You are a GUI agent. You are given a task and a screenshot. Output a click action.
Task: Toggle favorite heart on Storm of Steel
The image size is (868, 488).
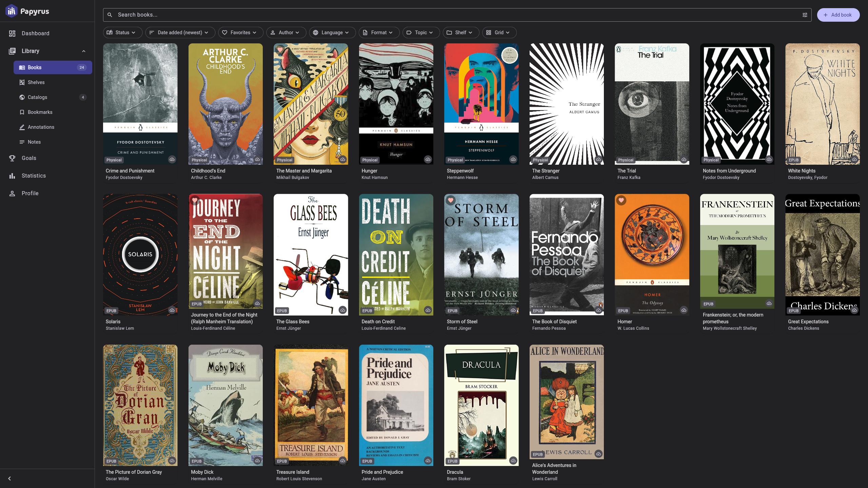[451, 200]
